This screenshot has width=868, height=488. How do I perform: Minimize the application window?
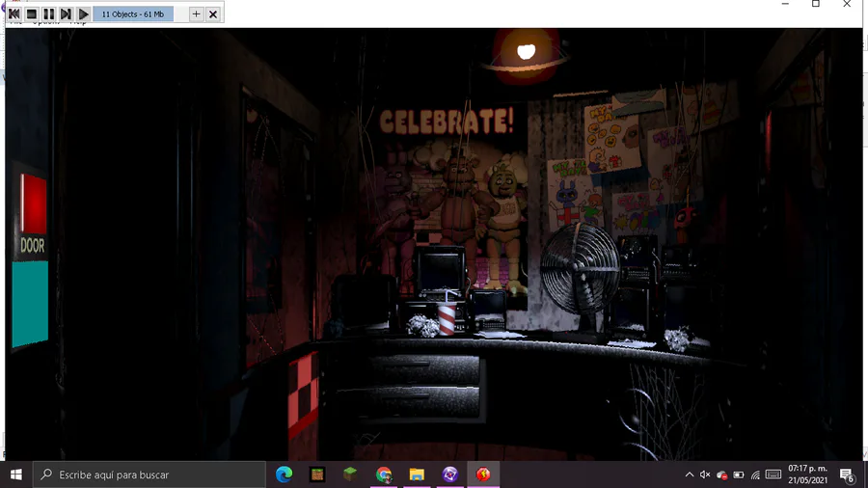785,4
